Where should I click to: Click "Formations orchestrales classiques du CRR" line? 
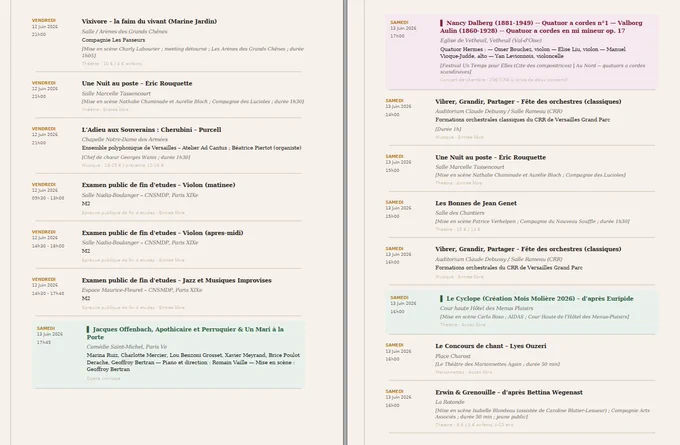coord(523,120)
